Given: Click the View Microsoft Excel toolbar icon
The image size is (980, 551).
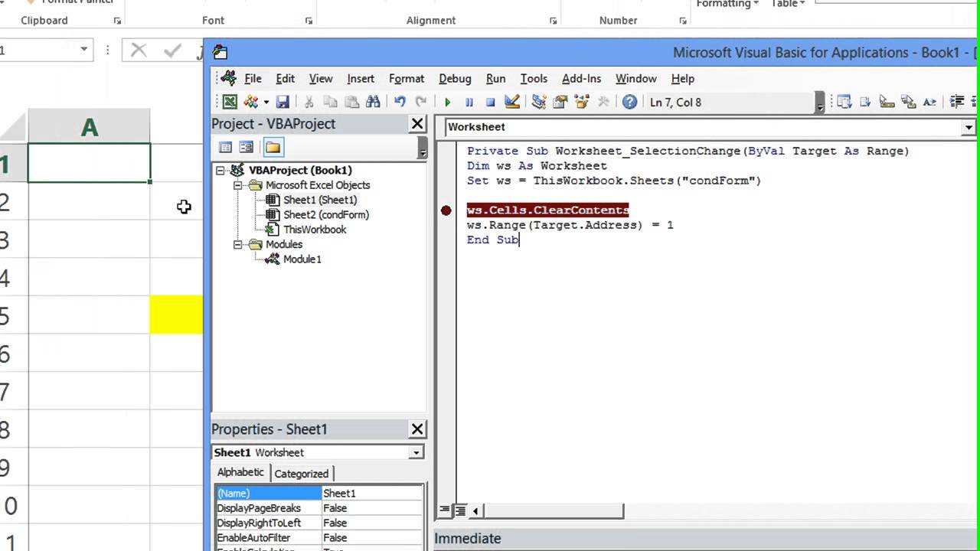Looking at the screenshot, I should coord(230,102).
